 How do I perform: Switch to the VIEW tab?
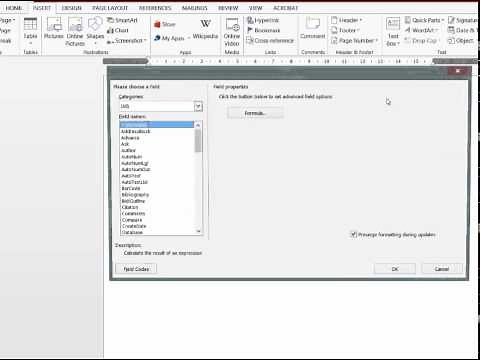point(256,8)
